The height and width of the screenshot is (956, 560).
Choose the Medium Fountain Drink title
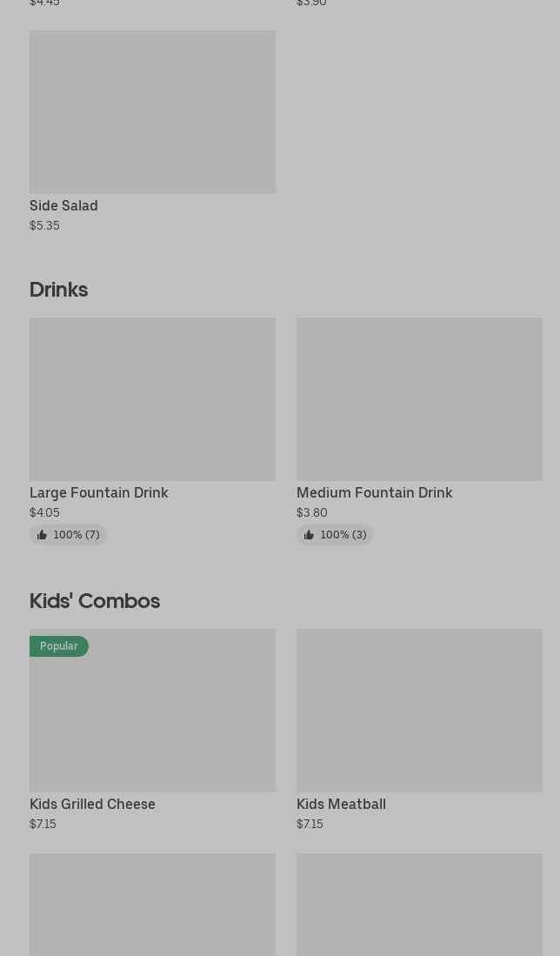(374, 492)
